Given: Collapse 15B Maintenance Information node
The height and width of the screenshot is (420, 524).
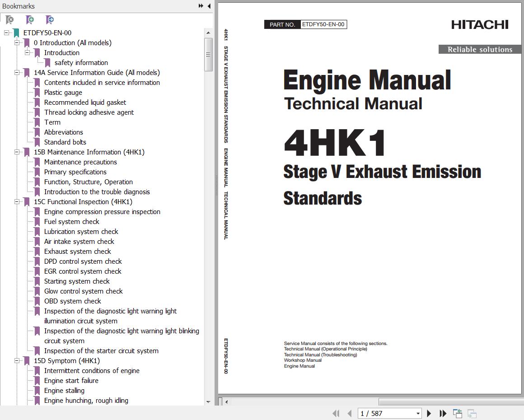Looking at the screenshot, I should point(17,152).
